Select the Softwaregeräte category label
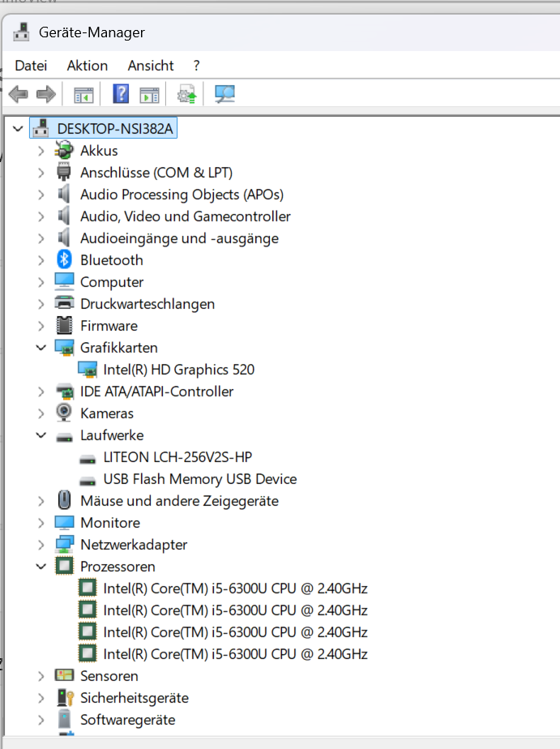This screenshot has width=560, height=749. 128,720
